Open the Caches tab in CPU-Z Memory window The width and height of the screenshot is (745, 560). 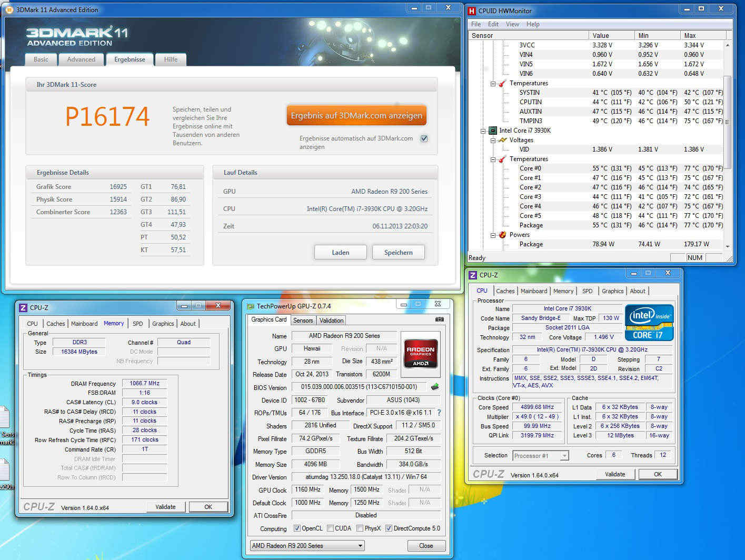click(55, 324)
